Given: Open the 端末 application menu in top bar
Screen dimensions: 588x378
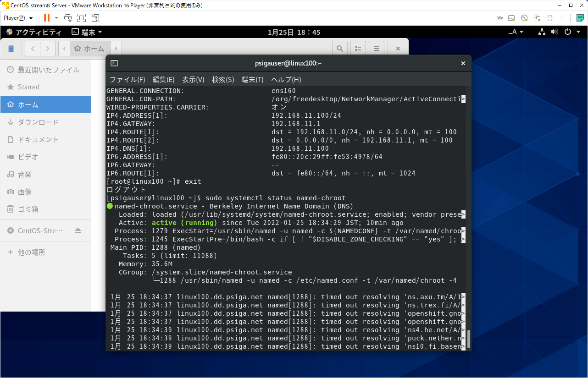Looking at the screenshot, I should point(87,32).
